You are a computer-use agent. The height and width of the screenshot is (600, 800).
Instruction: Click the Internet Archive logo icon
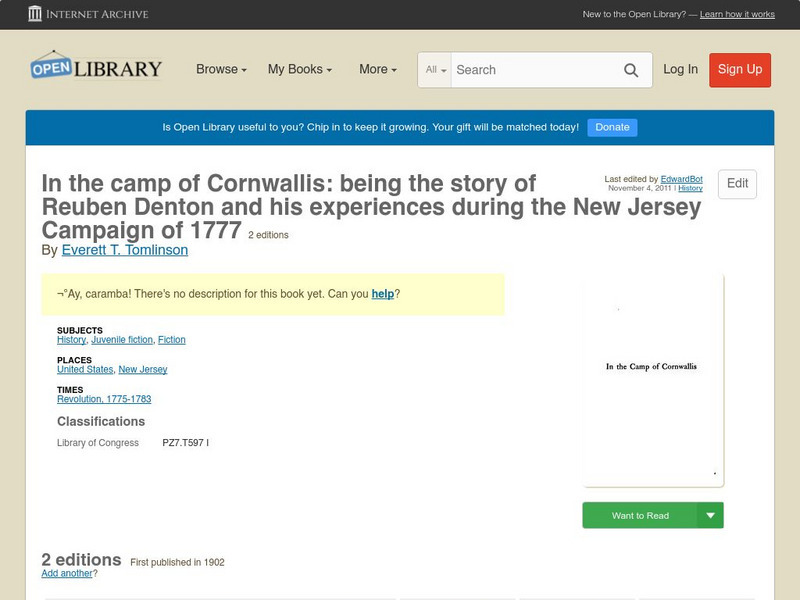click(x=35, y=14)
